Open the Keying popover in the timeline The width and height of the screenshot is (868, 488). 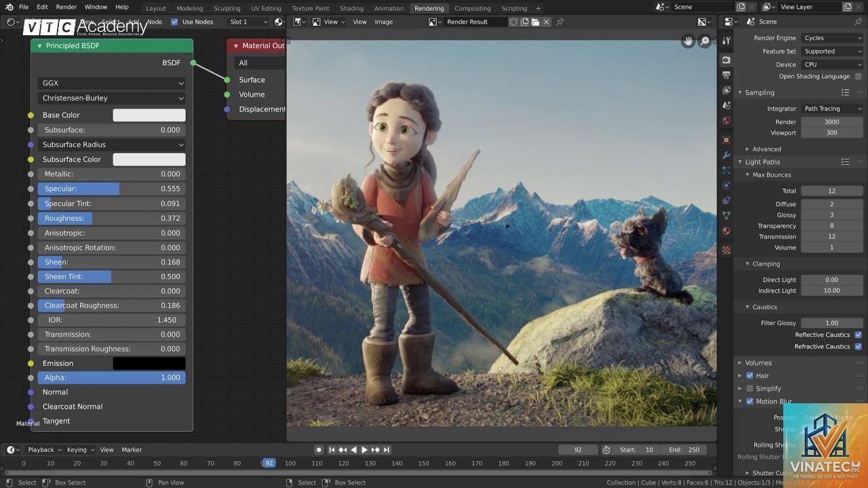(80, 449)
